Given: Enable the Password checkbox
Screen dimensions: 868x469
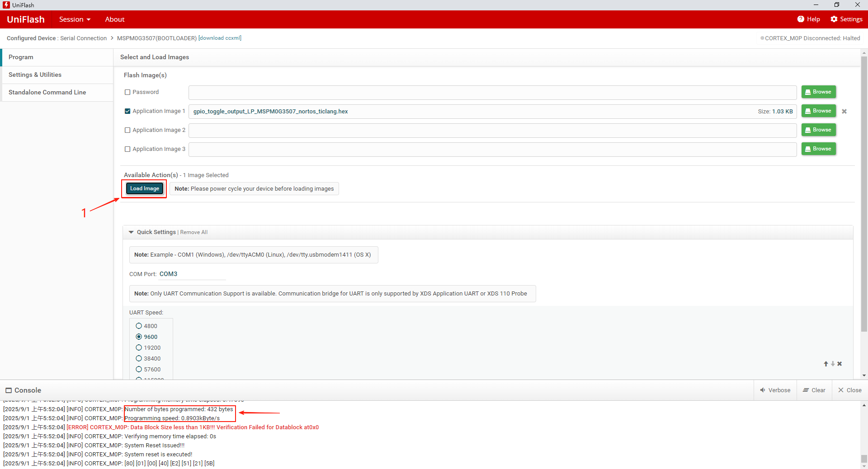Looking at the screenshot, I should (x=127, y=92).
